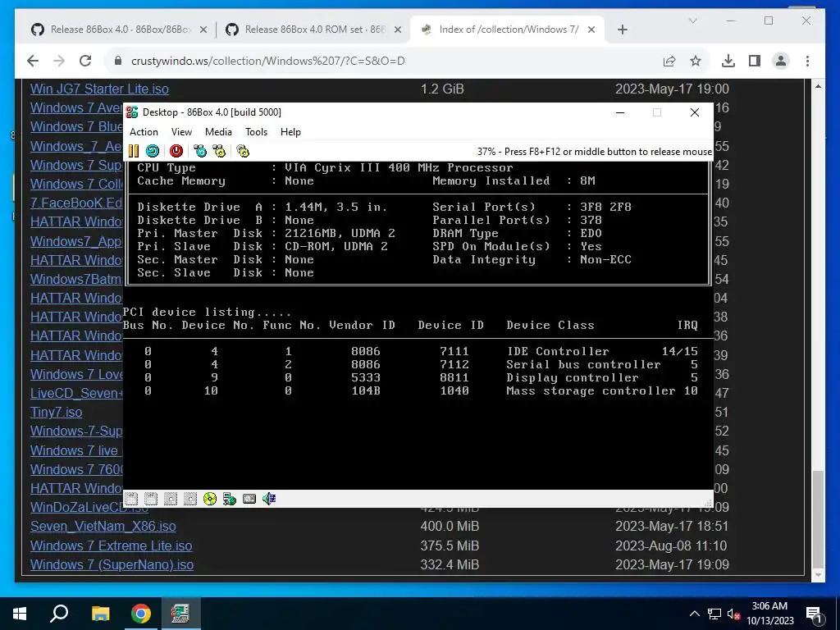Open 86Box Help menu
The height and width of the screenshot is (630, 840).
click(x=290, y=132)
